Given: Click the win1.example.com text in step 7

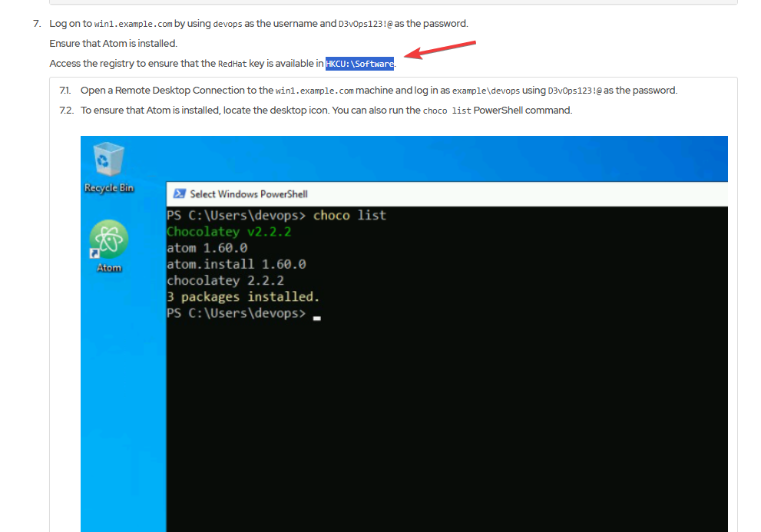Looking at the screenshot, I should [133, 24].
